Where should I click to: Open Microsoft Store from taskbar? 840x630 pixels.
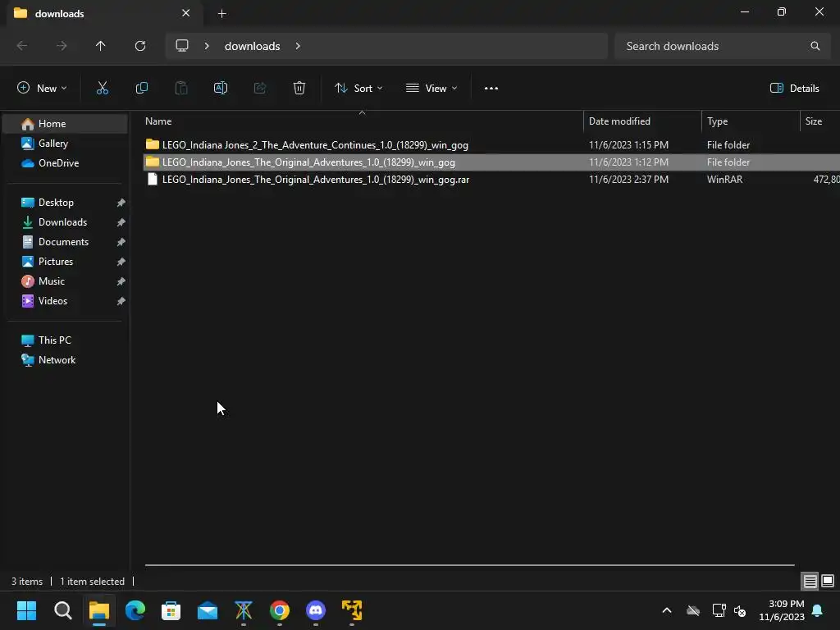coord(171,610)
